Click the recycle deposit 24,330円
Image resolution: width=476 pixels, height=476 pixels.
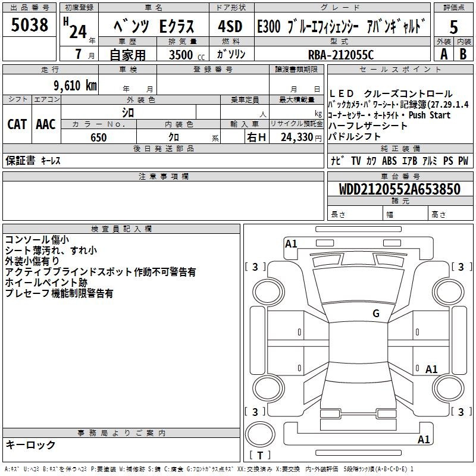tap(301, 137)
